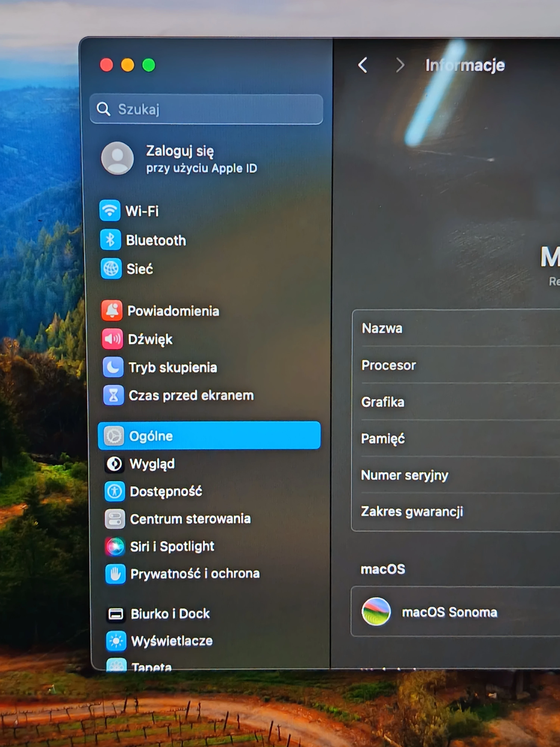Screen dimensions: 560x747
Task: Select Wygląd appearance item
Action: (x=152, y=464)
